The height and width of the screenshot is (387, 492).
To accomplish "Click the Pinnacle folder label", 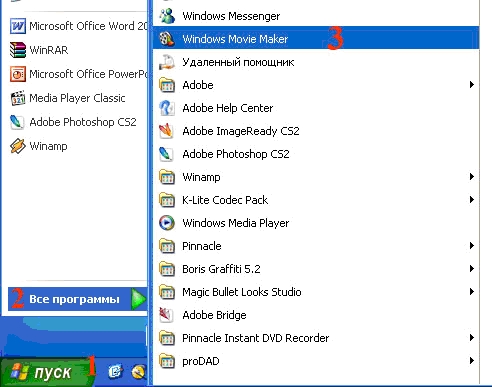I will point(202,246).
